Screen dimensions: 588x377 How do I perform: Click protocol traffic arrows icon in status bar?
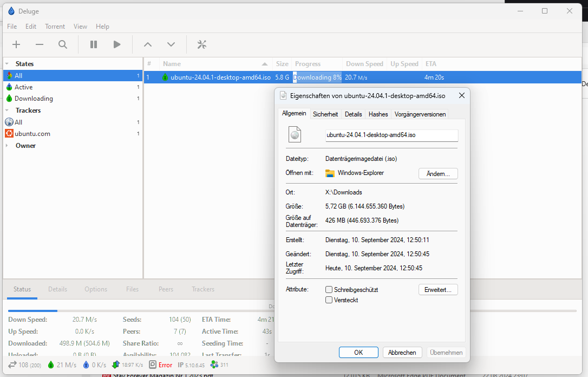click(115, 364)
